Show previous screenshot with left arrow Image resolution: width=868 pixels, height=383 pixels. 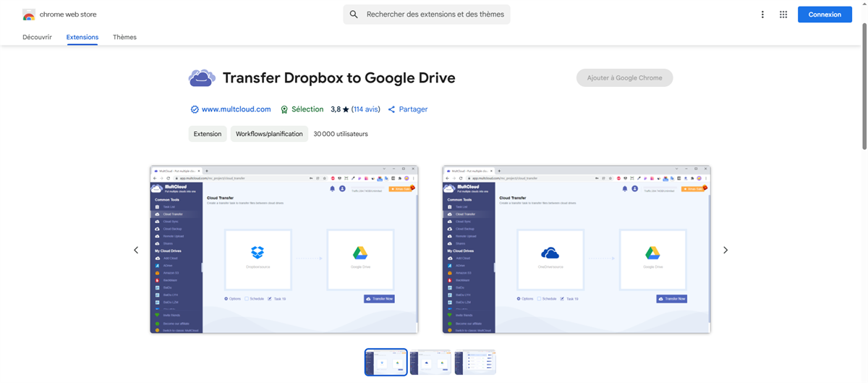136,250
